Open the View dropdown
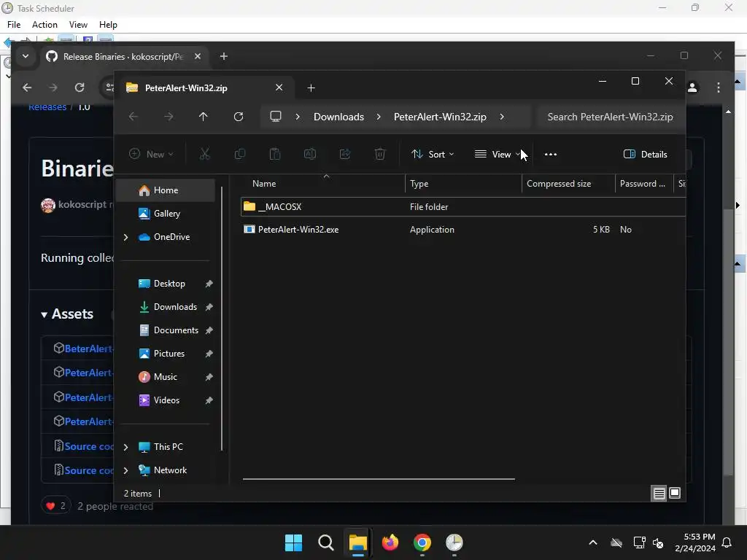747x560 pixels. 498,155
